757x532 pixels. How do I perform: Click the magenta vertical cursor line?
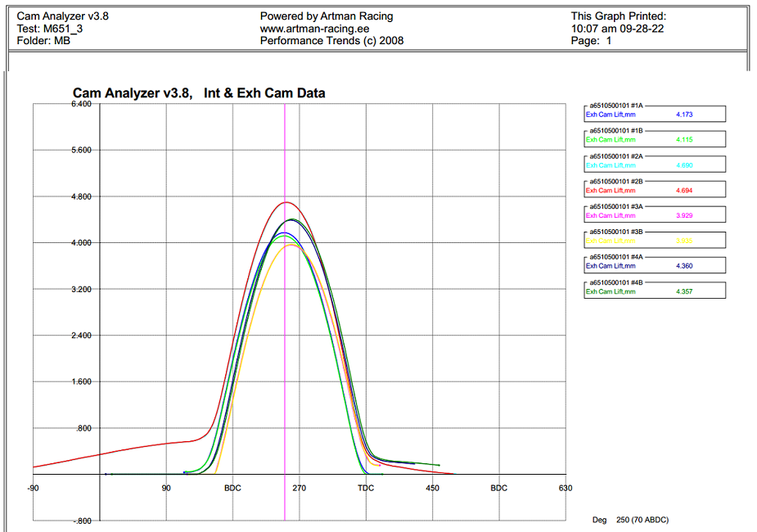click(285, 327)
